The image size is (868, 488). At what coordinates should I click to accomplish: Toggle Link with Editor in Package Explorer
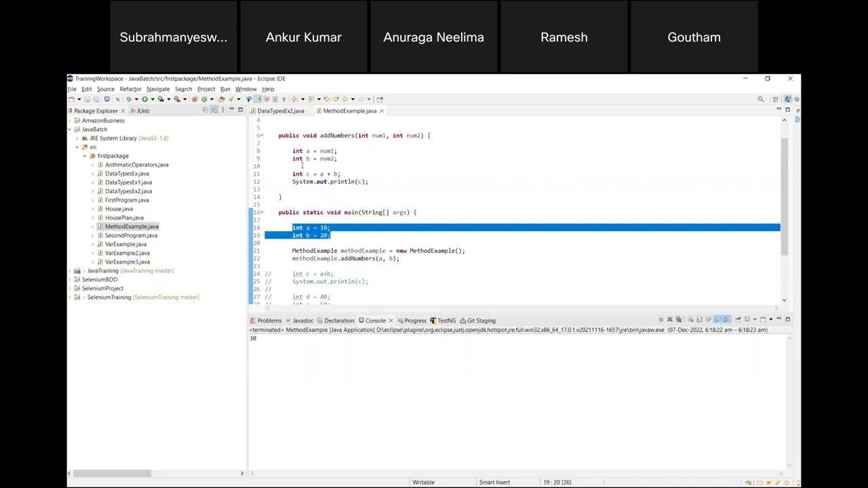(214, 110)
